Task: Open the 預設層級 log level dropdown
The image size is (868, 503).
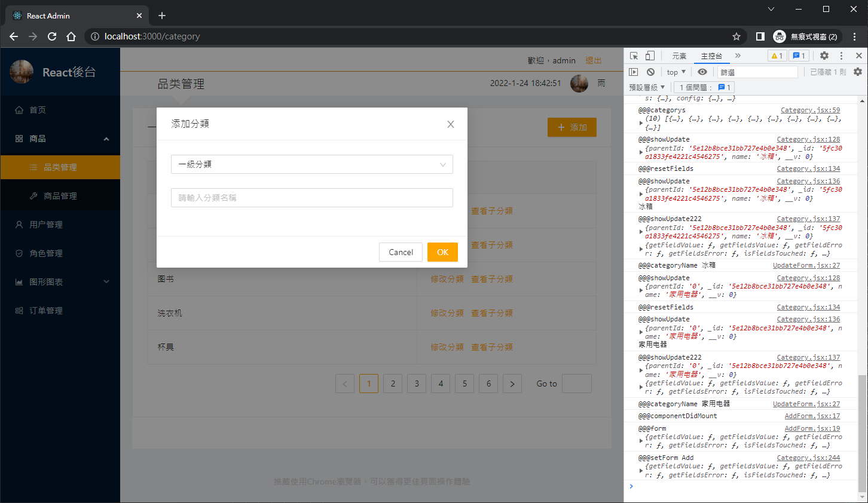Action: point(647,87)
